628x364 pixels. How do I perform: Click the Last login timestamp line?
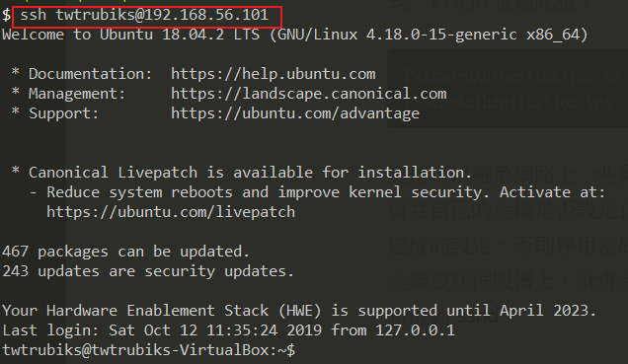tap(228, 330)
